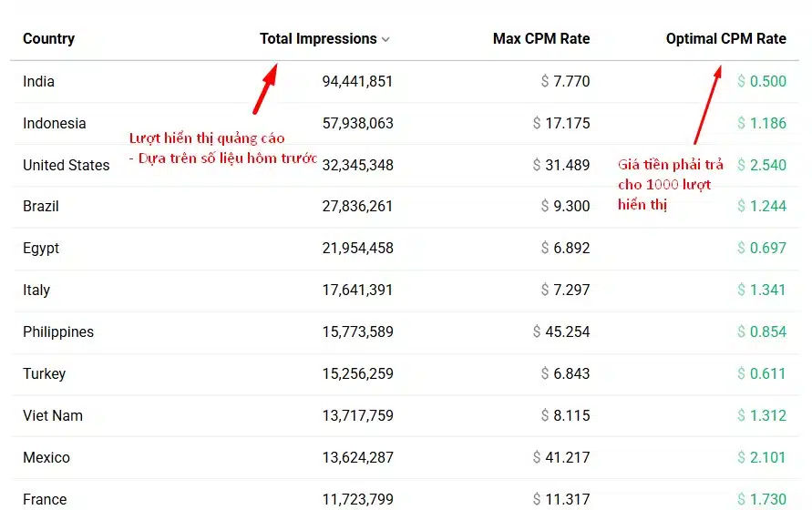This screenshot has width=812, height=510.
Task: Open the United States row
Action: tap(66, 166)
